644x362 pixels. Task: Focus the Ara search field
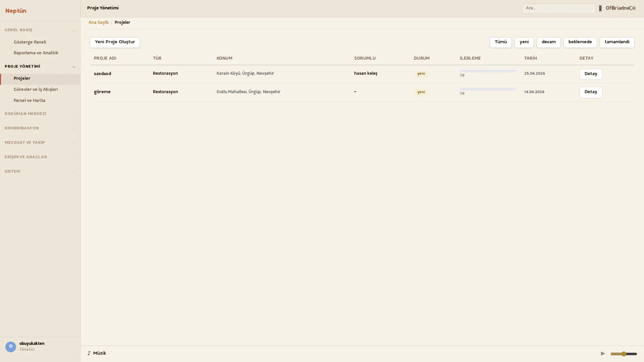[559, 8]
